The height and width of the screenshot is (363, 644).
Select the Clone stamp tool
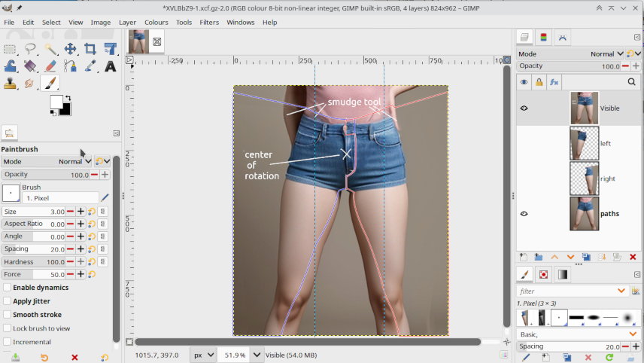(11, 84)
